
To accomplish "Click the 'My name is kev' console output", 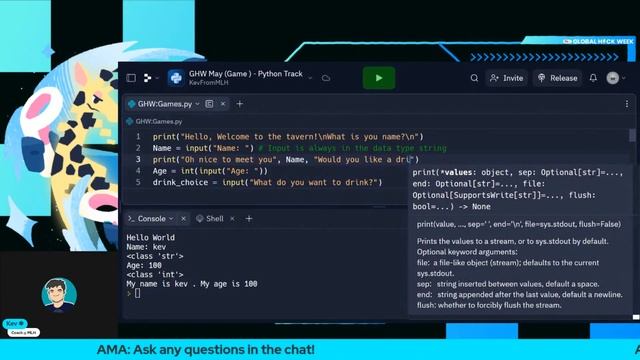I will coord(192,284).
